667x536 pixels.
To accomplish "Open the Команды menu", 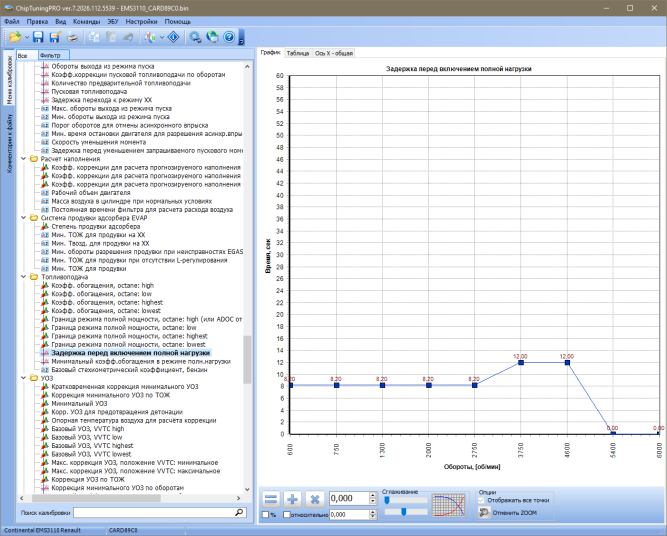I will (86, 21).
